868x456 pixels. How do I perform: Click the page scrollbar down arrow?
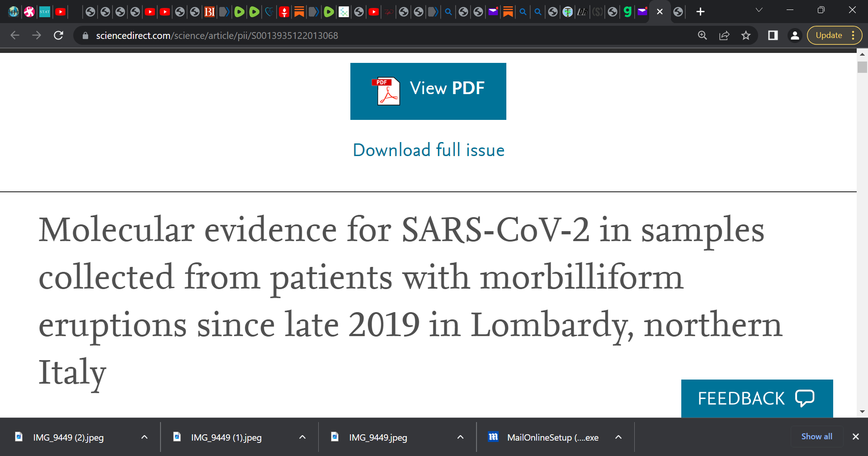862,412
